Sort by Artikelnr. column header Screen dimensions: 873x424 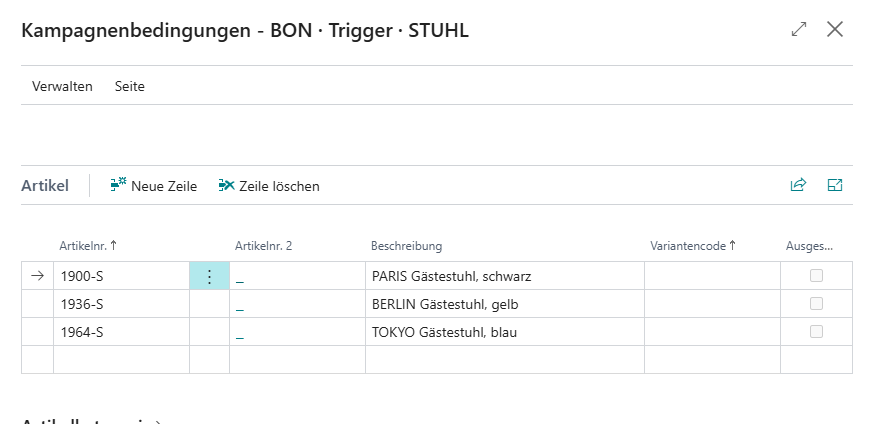pos(88,246)
